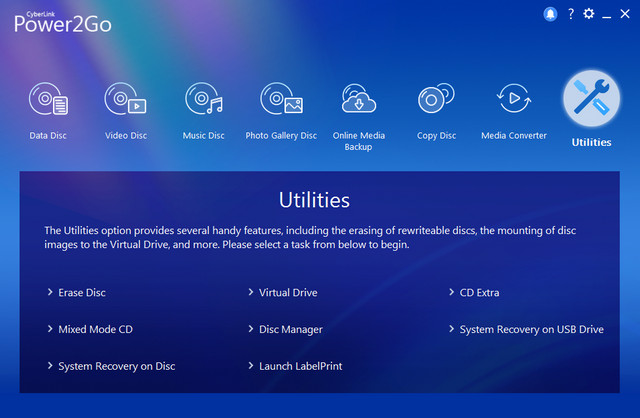Launch the Erase Disc task

point(82,293)
